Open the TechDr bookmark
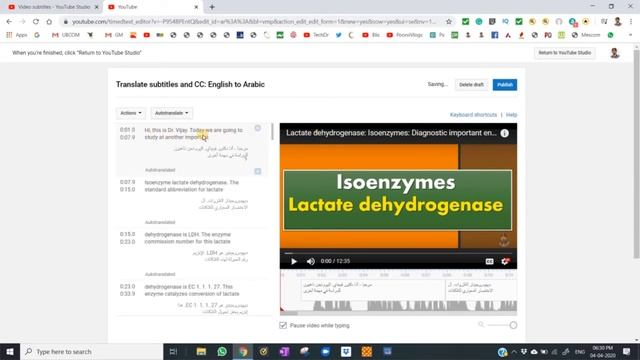Screen dimensions: 640x360 (x=316, y=35)
